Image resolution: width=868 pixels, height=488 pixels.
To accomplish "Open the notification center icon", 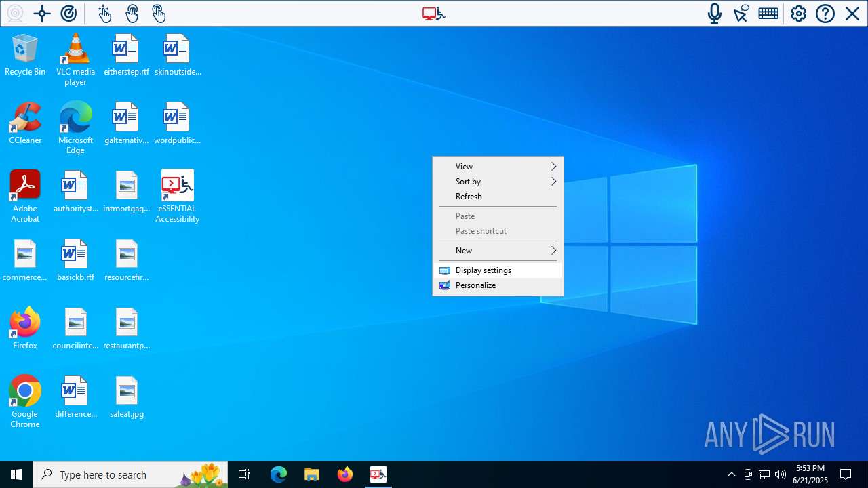I will [x=846, y=474].
